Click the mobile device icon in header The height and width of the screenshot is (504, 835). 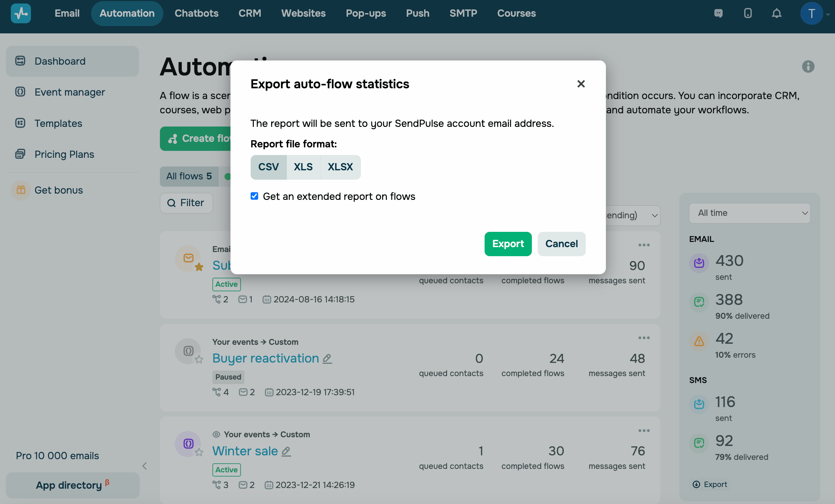[748, 13]
